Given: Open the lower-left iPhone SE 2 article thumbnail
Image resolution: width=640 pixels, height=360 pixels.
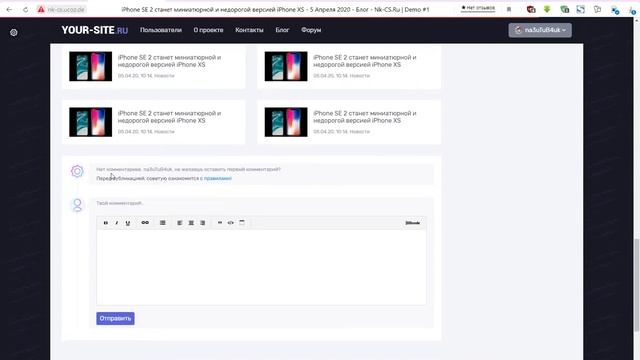Looking at the screenshot, I should tap(91, 122).
